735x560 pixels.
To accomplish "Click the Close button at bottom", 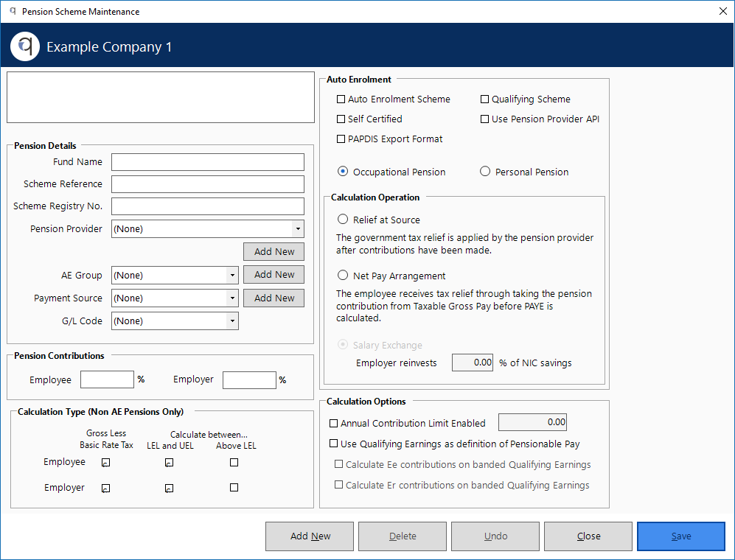I will point(588,536).
